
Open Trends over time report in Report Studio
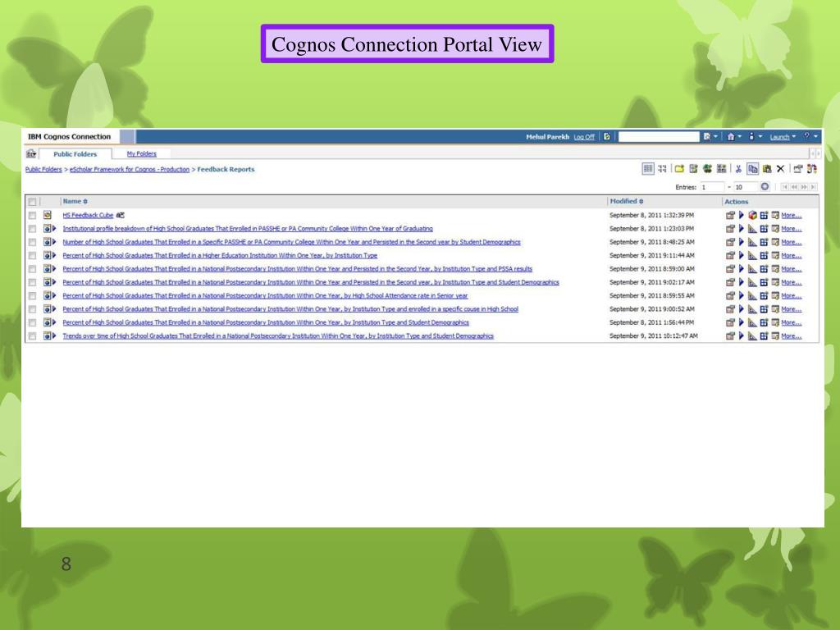click(x=753, y=336)
